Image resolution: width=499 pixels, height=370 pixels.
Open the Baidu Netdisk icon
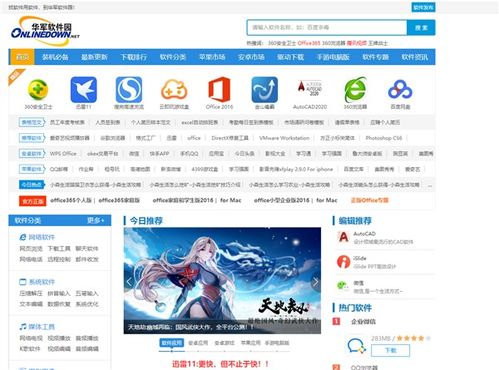coord(400,90)
